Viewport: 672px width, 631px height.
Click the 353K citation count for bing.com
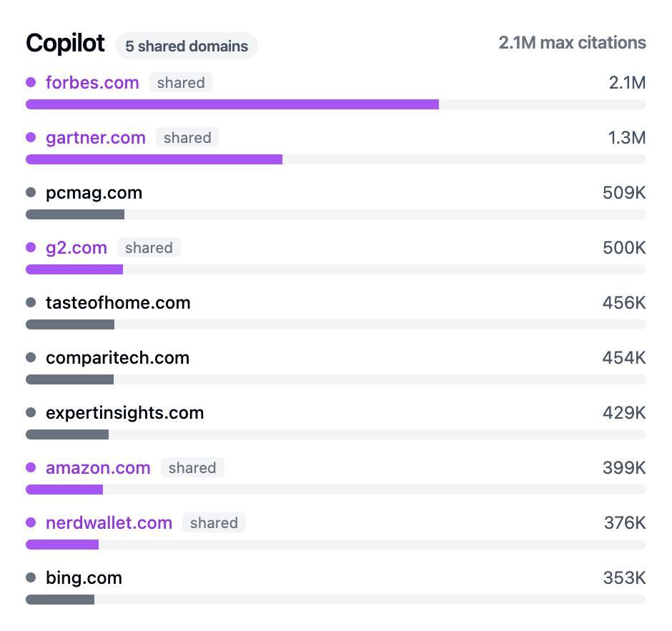[x=624, y=577]
